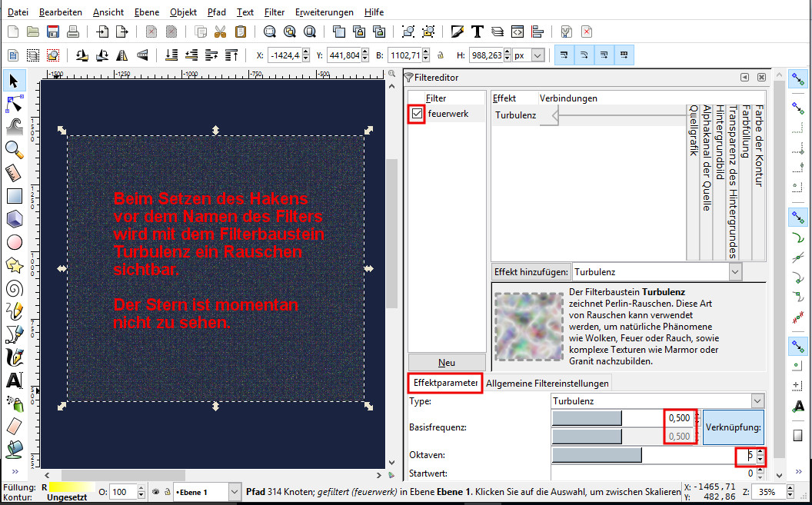Screen dimensions: 812x505
Task: Click the Paste clipboard icon
Action: [x=240, y=32]
